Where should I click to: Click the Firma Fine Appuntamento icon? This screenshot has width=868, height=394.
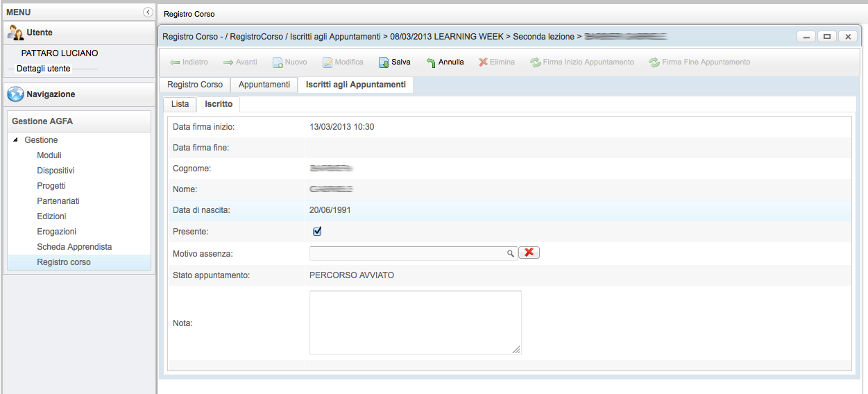coord(654,62)
